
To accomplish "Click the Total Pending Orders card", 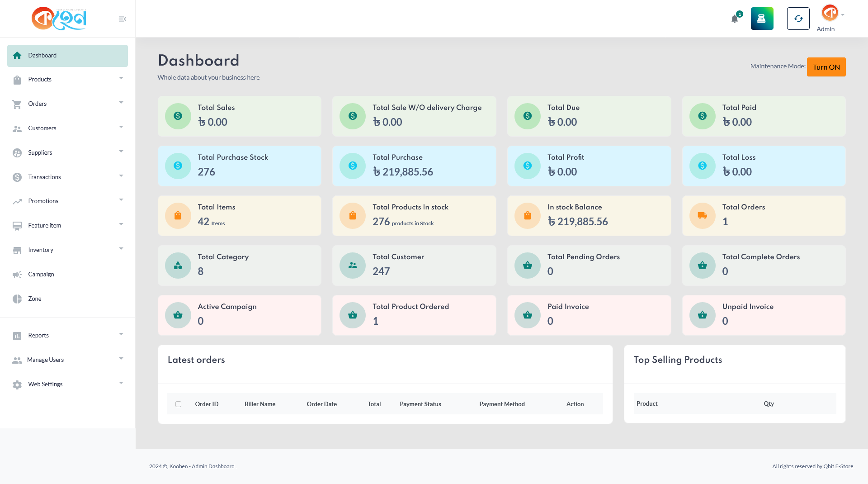I will click(x=589, y=266).
